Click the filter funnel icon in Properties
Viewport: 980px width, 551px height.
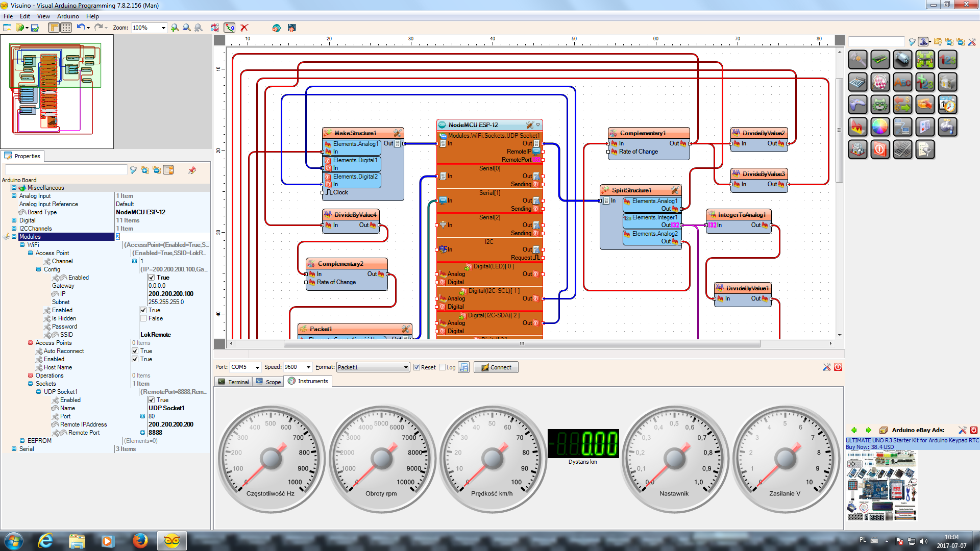[133, 170]
